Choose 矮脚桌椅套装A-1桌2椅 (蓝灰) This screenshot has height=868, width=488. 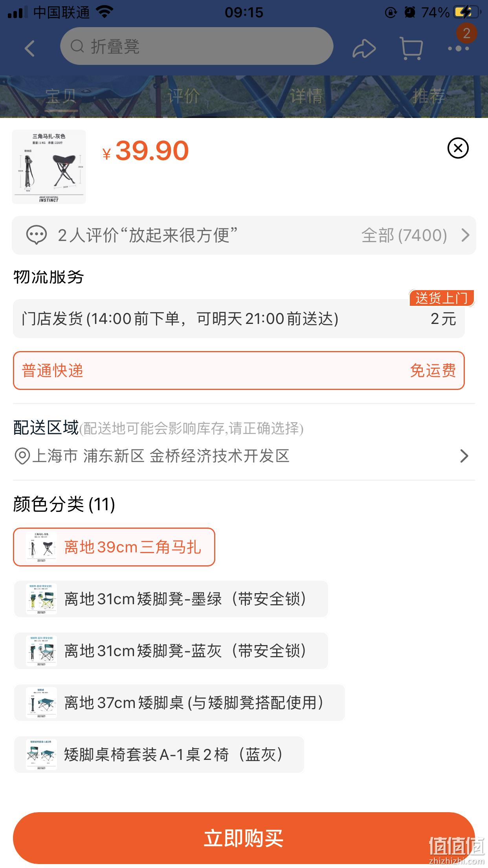[159, 754]
